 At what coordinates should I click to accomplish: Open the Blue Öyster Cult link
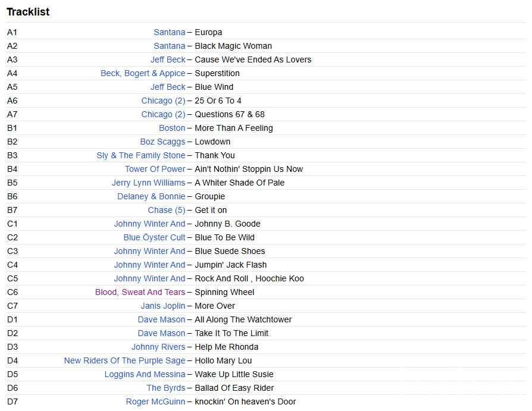click(x=154, y=237)
